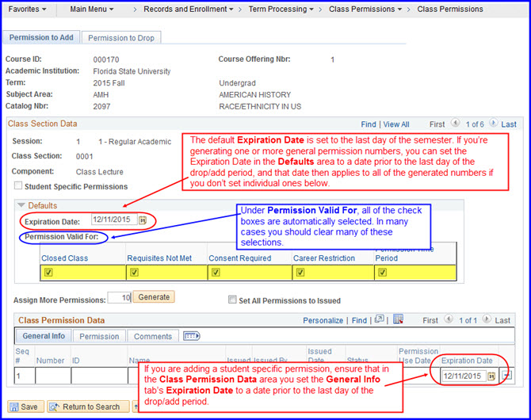Download Class Permission Data grid to spreadsheet
The image size is (531, 420).
398,319
